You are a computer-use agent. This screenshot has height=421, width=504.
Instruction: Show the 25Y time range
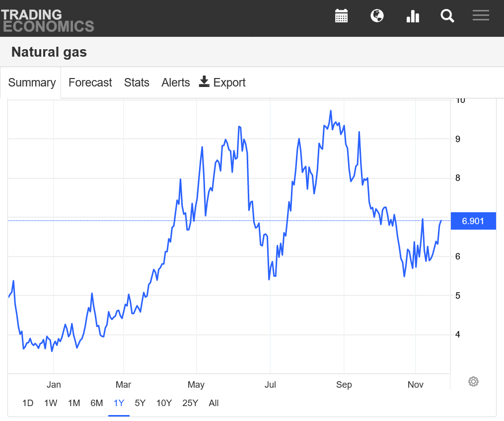[x=190, y=403]
